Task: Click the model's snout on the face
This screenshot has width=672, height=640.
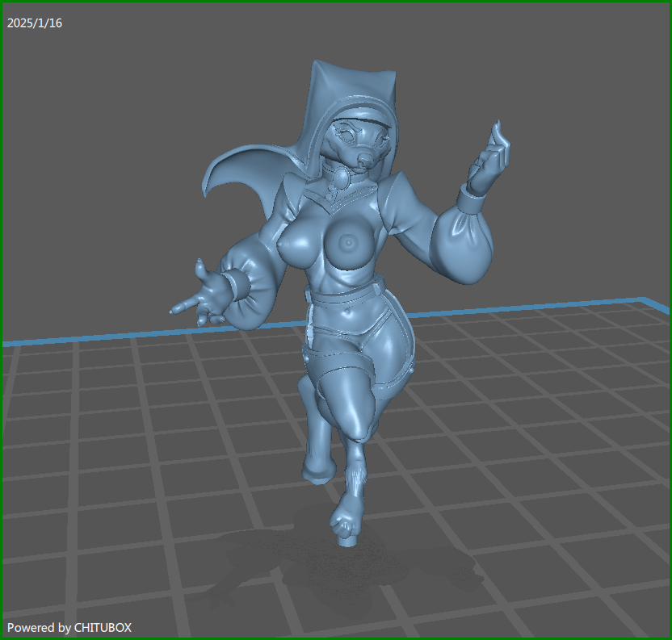Action: point(367,159)
